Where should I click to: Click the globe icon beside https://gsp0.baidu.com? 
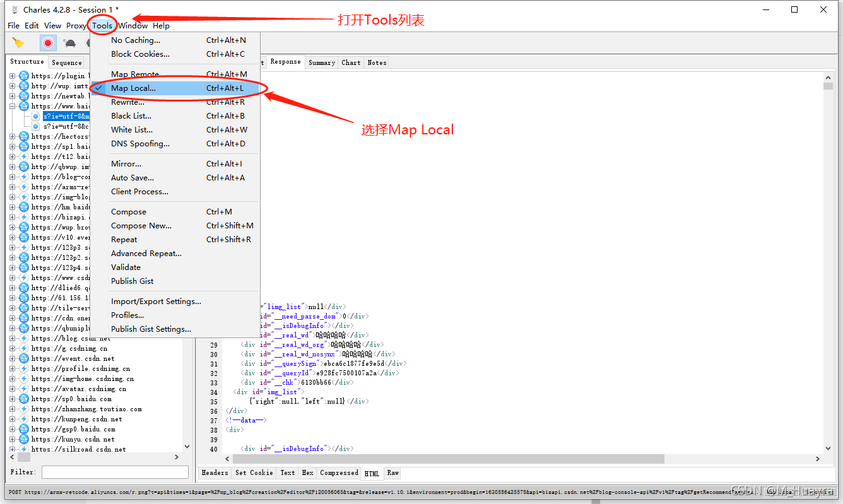click(24, 429)
